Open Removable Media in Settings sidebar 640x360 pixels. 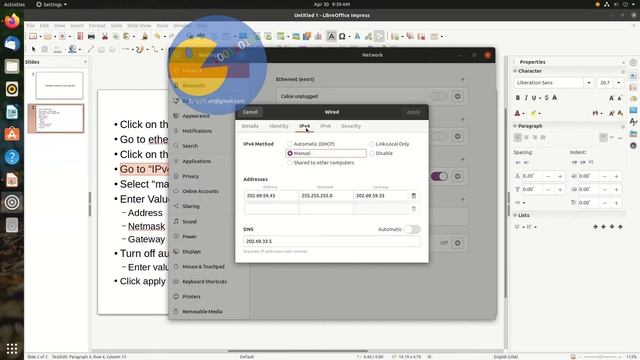202,312
